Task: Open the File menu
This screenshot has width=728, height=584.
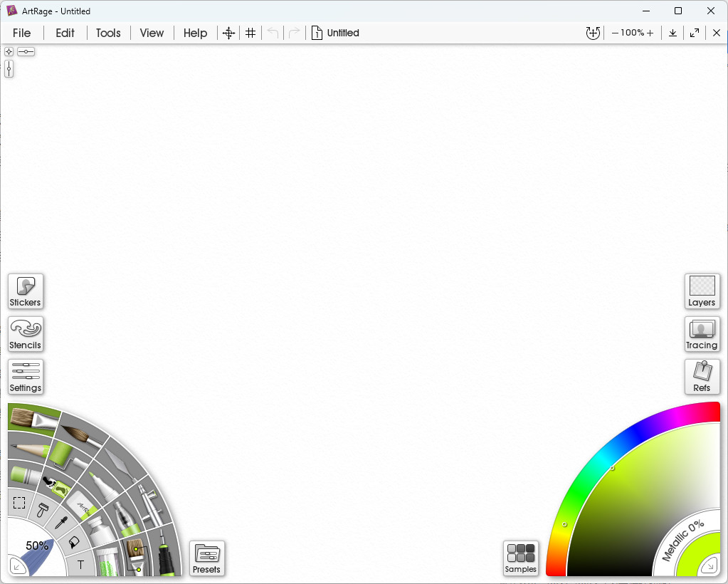Action: coord(22,33)
